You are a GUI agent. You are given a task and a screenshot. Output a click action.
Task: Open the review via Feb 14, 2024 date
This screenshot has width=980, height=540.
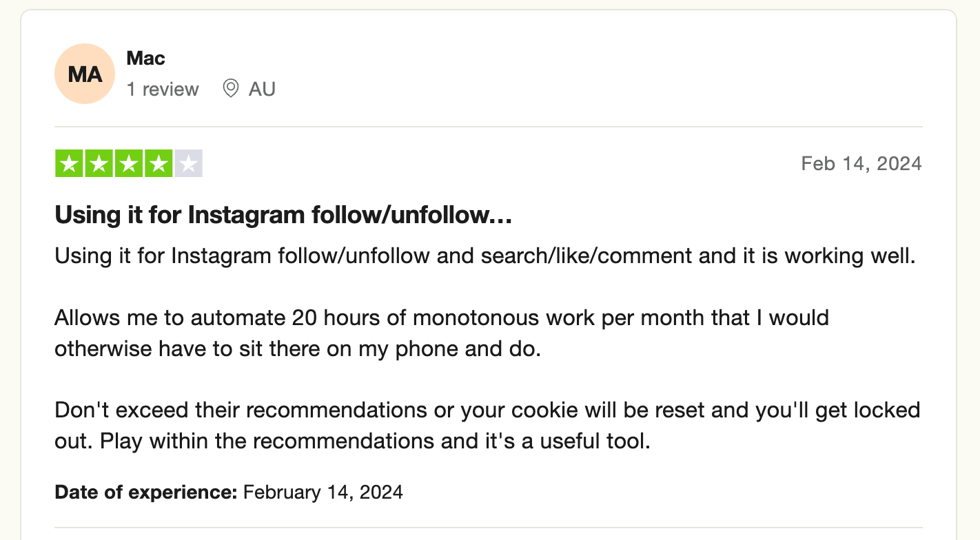tap(861, 163)
